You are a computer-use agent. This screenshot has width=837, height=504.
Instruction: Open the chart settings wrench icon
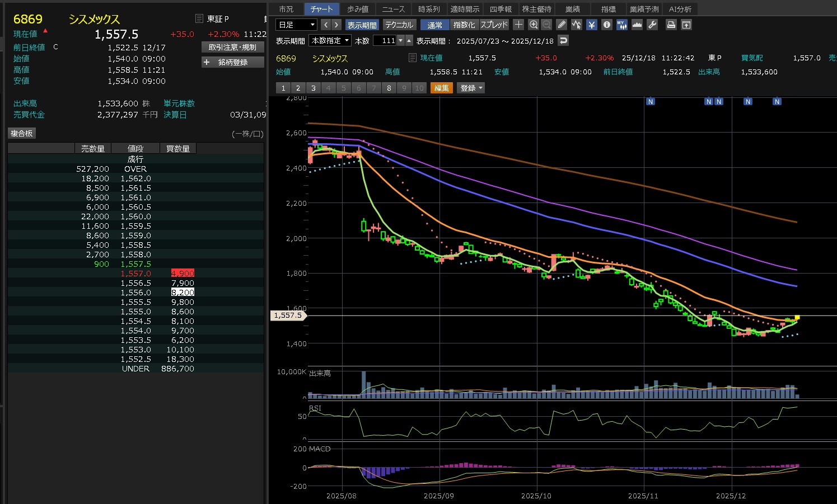point(652,25)
